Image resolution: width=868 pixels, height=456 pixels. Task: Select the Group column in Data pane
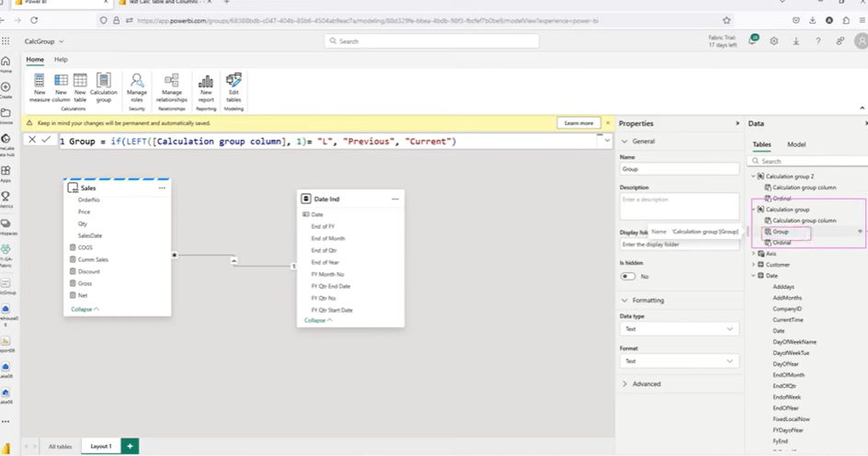(x=780, y=232)
